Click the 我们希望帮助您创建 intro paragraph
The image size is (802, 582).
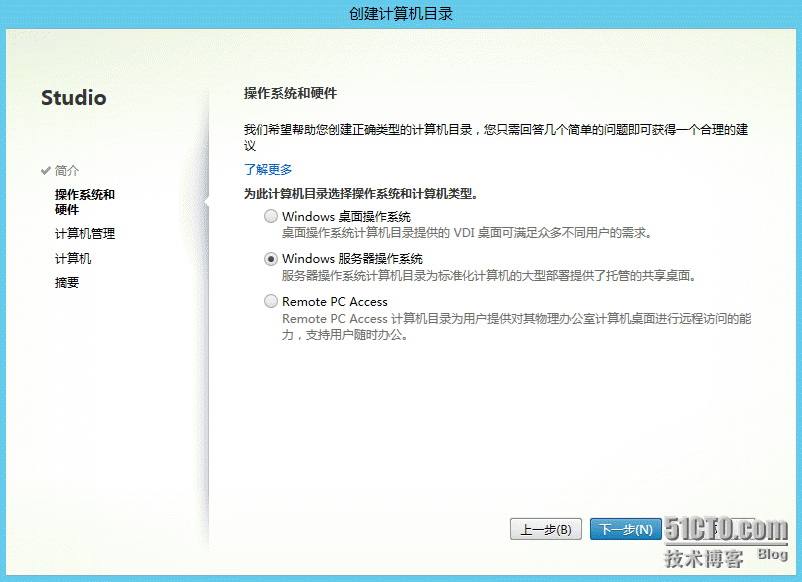[496, 138]
